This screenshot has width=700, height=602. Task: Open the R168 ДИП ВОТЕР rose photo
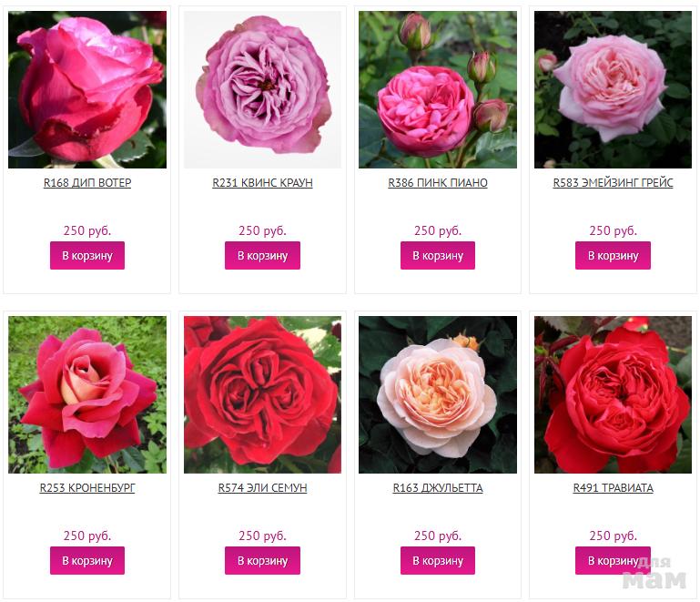(87, 90)
